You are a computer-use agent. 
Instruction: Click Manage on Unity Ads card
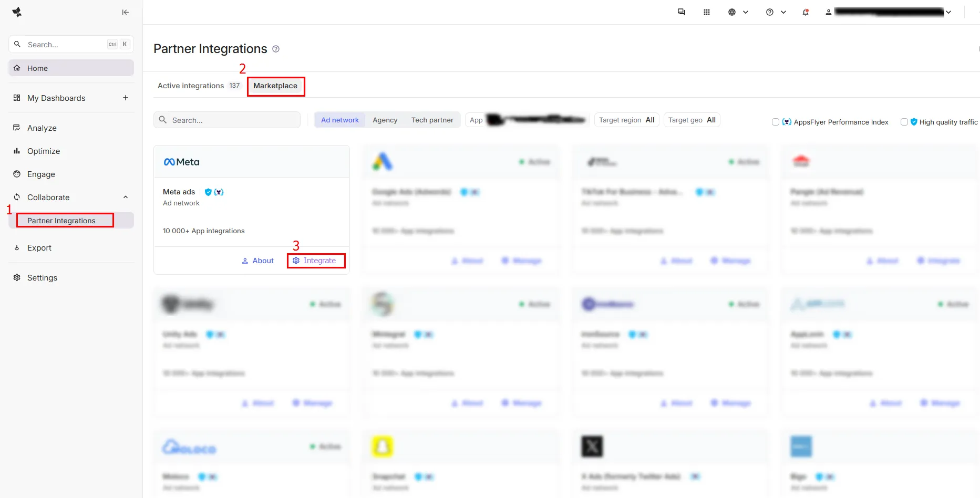312,403
